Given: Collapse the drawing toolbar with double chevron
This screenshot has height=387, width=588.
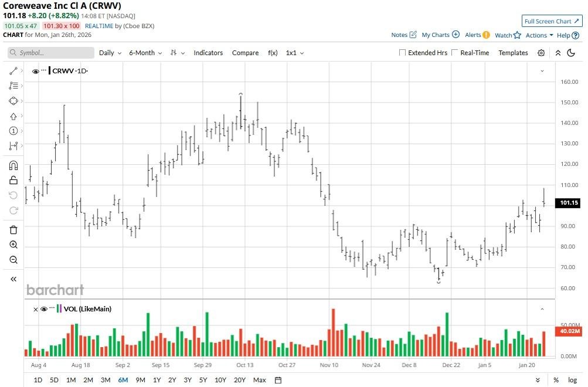Looking at the screenshot, I should pos(13,279).
